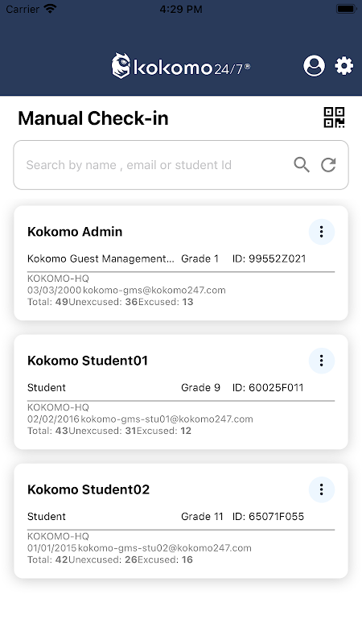Image resolution: width=362 pixels, height=644 pixels.
Task: Tap ID 99552Z021 on Admin card
Action: pos(269,258)
